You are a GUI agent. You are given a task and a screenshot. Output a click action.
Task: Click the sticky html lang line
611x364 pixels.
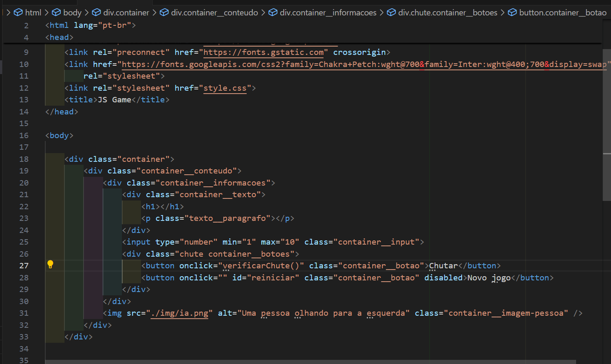(x=91, y=25)
